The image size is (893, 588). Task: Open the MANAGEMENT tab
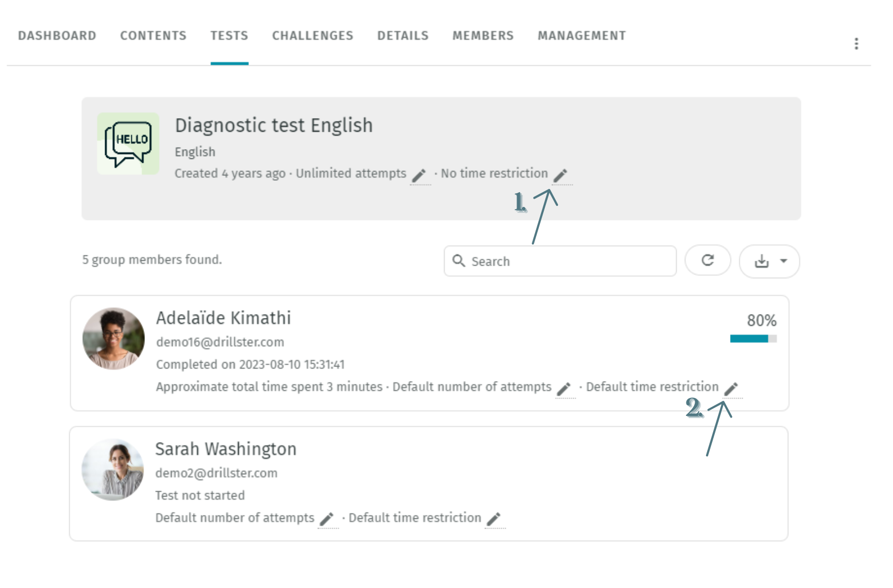[x=581, y=36]
